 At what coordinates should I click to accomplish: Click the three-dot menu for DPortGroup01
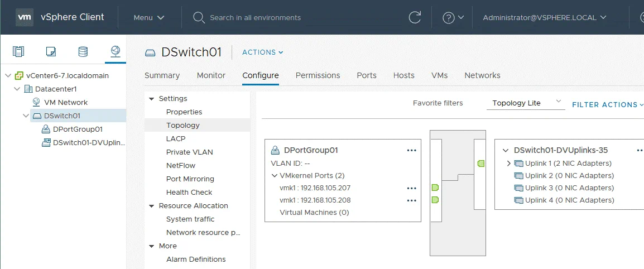pos(412,150)
